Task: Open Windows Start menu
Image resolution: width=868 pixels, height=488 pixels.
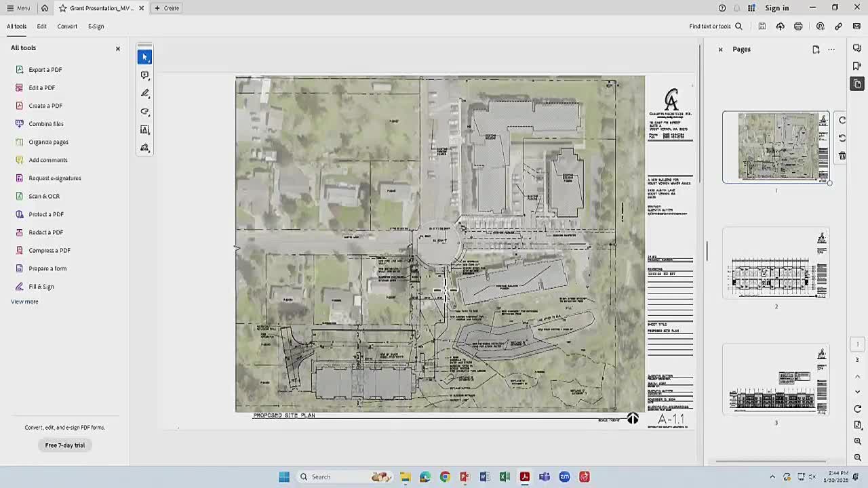Action: click(x=284, y=477)
